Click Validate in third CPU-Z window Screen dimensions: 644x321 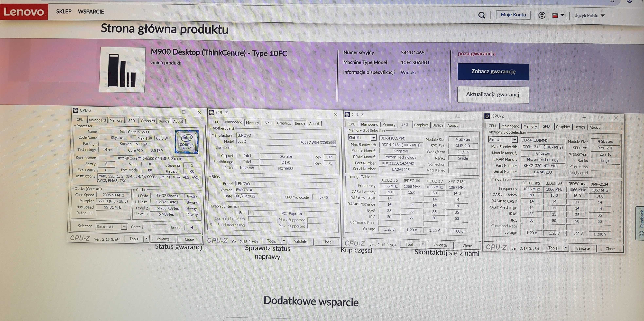440,245
